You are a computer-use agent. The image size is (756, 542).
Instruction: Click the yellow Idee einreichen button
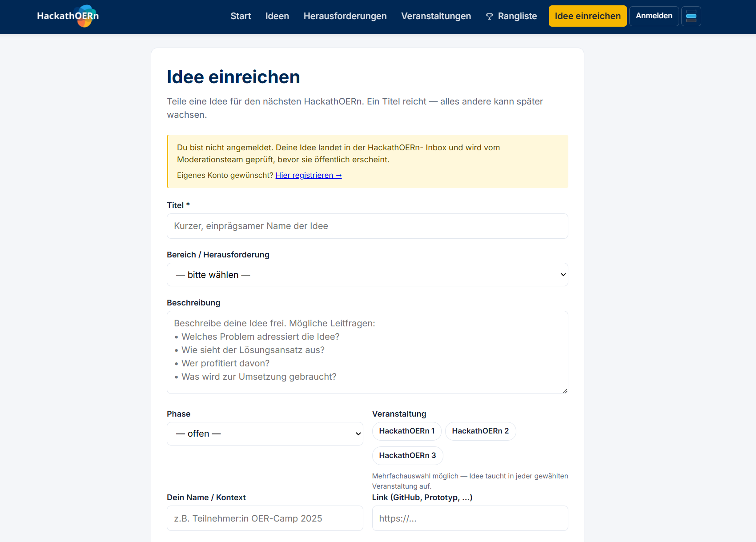click(x=587, y=16)
